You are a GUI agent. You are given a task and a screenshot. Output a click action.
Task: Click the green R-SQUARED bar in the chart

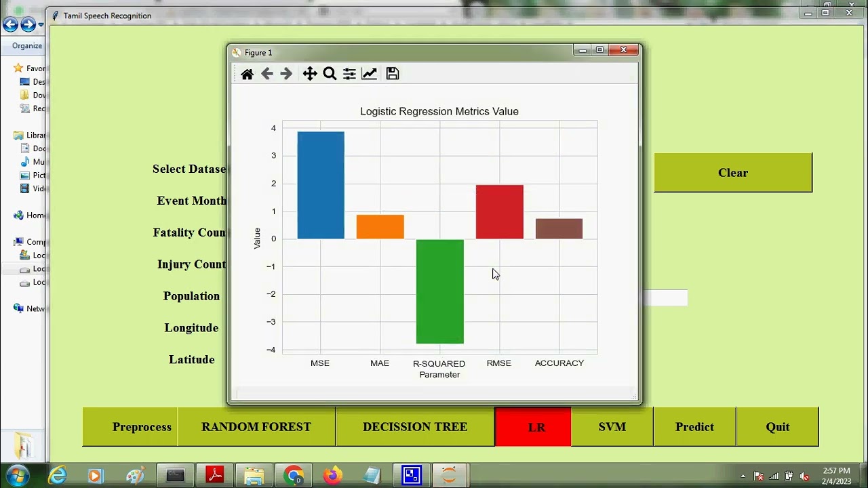coord(440,291)
